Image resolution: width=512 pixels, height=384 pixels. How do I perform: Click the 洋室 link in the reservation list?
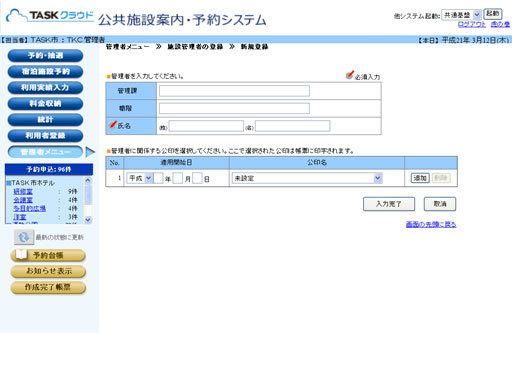(x=20, y=217)
